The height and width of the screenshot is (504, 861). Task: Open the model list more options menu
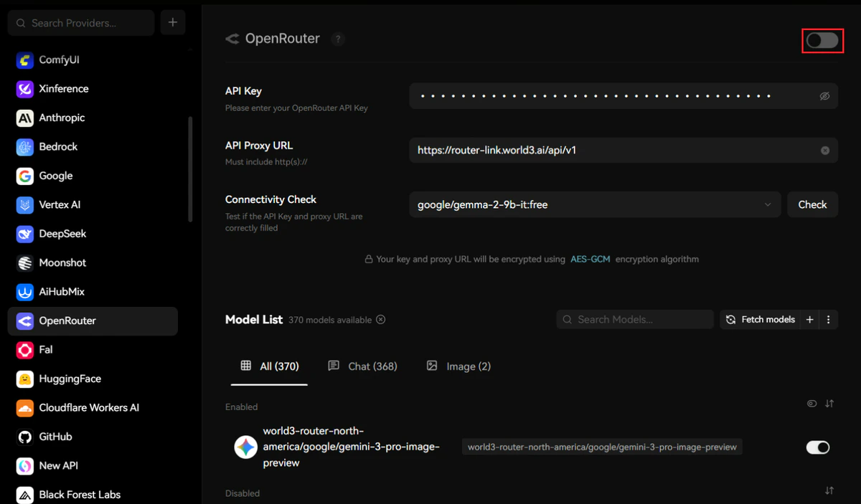point(828,320)
